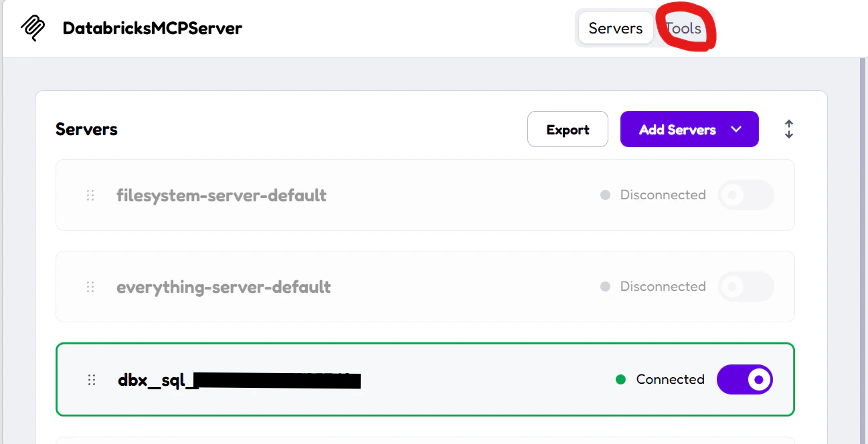Switch to the Servers tab

coord(616,28)
